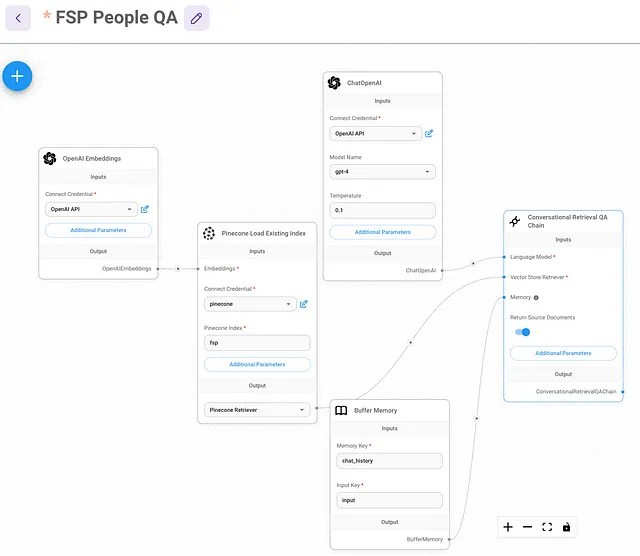640x556 pixels.
Task: Zoom in on the canvas
Action: (508, 527)
